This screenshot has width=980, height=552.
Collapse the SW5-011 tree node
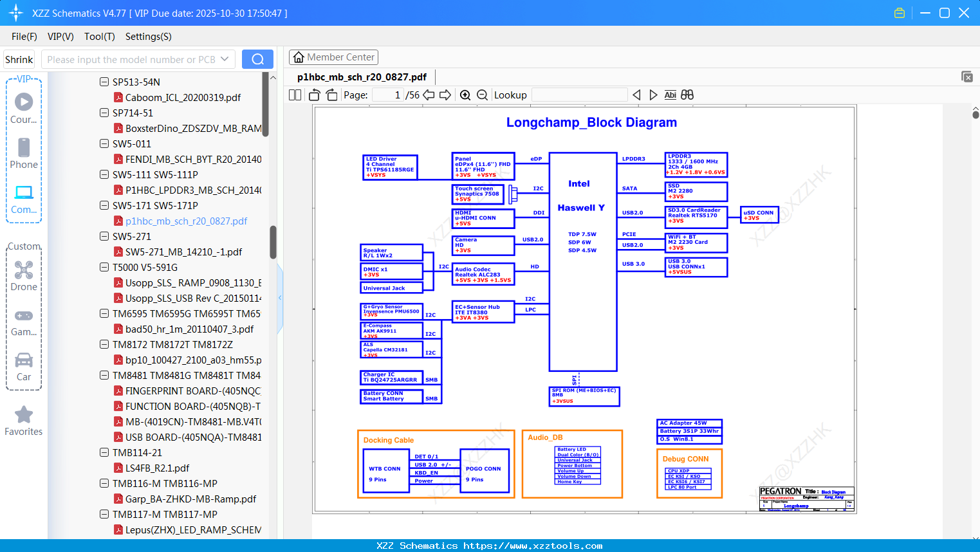tap(104, 143)
